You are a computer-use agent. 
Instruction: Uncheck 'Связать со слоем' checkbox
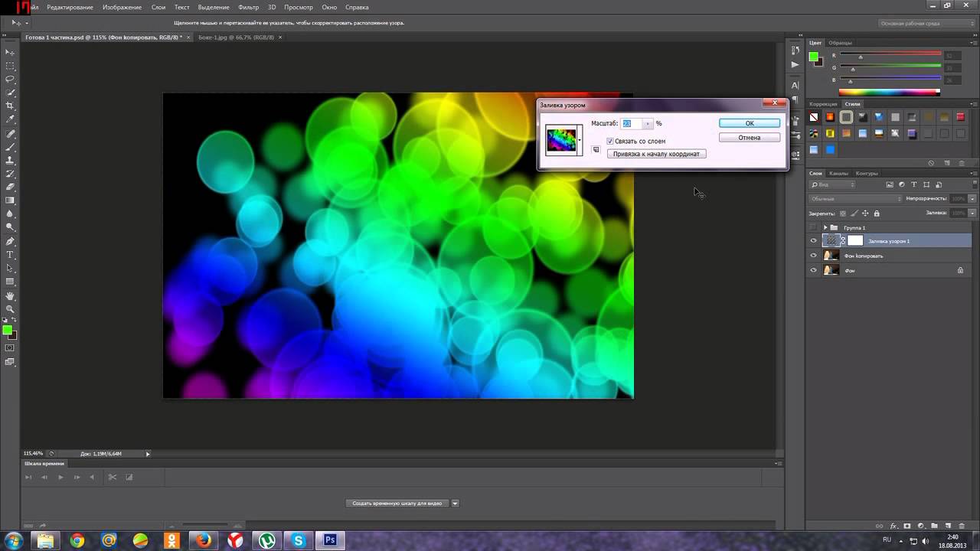[610, 142]
